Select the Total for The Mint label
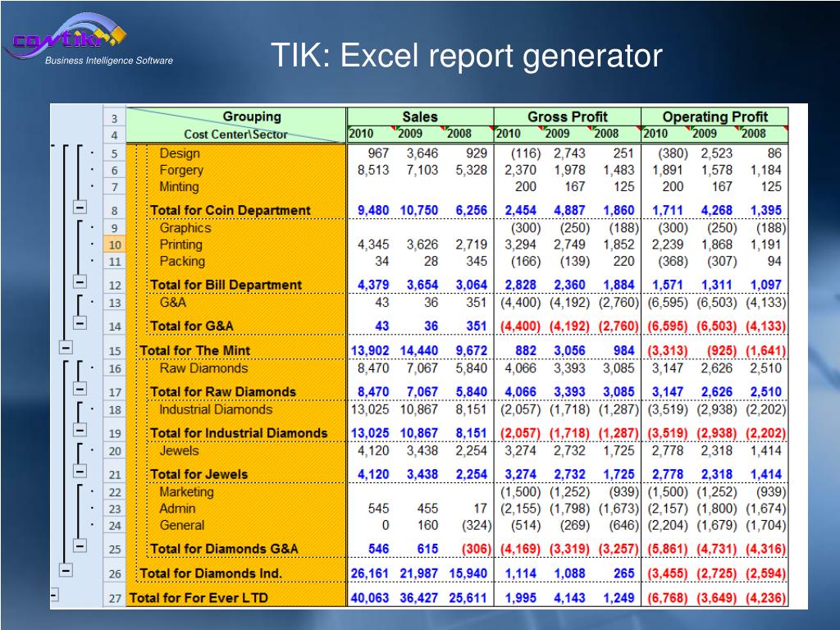The height and width of the screenshot is (630, 840). click(194, 350)
